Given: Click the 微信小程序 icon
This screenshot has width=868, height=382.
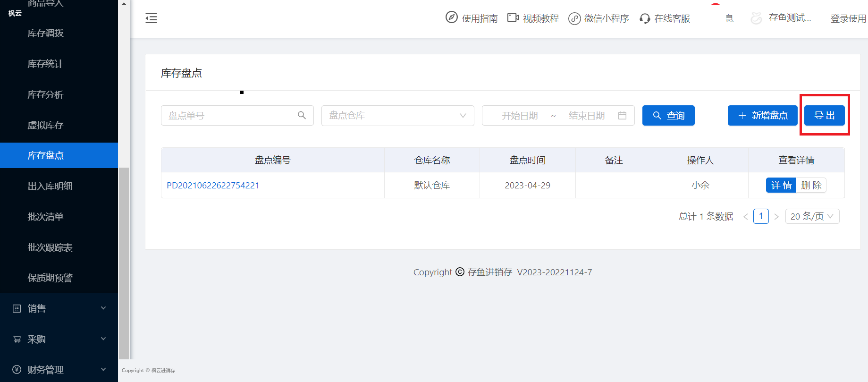Looking at the screenshot, I should [574, 18].
